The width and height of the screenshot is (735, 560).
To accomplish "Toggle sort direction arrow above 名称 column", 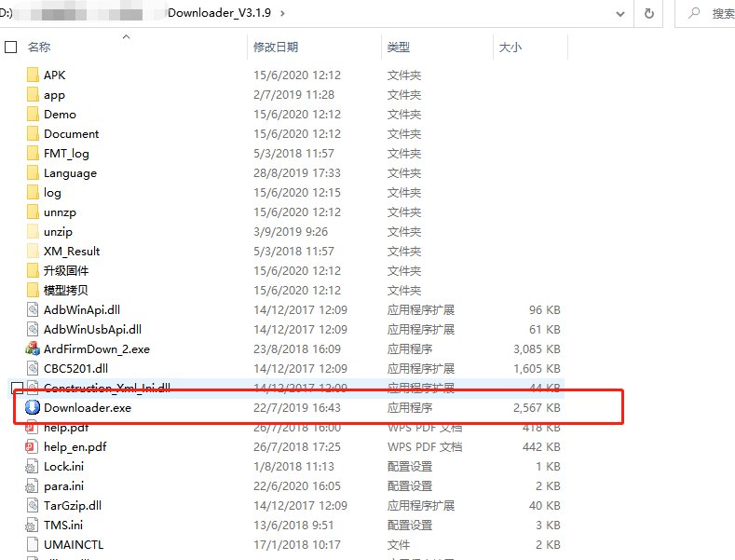I will pyautogui.click(x=127, y=37).
